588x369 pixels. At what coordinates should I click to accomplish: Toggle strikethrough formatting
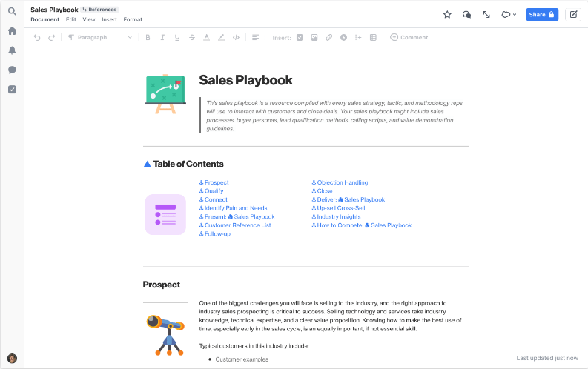click(x=191, y=38)
